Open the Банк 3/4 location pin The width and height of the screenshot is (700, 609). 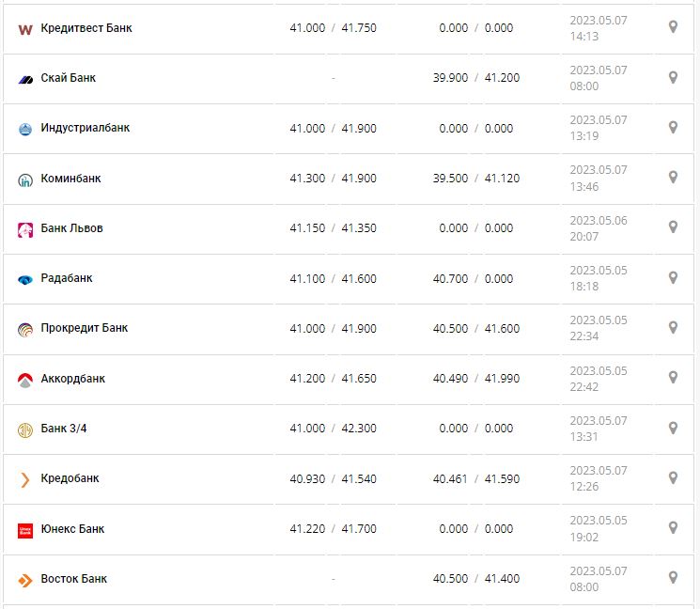click(x=673, y=428)
